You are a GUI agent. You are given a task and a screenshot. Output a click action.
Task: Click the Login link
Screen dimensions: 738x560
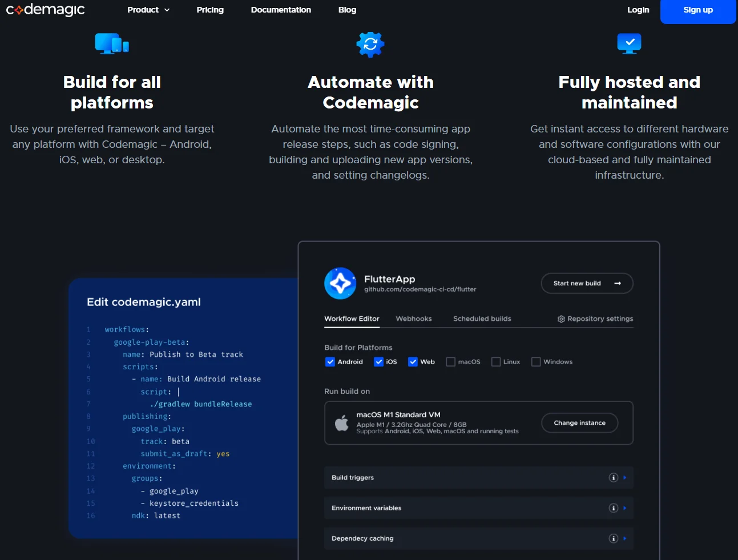[638, 10]
